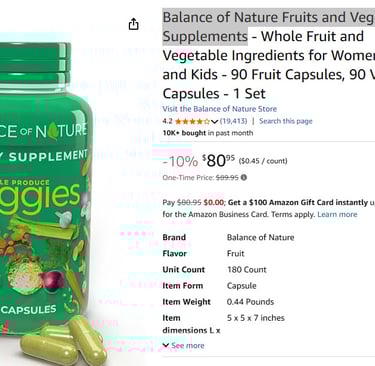Click the green capsules in the image
This screenshot has width=375, height=366.
[65, 340]
